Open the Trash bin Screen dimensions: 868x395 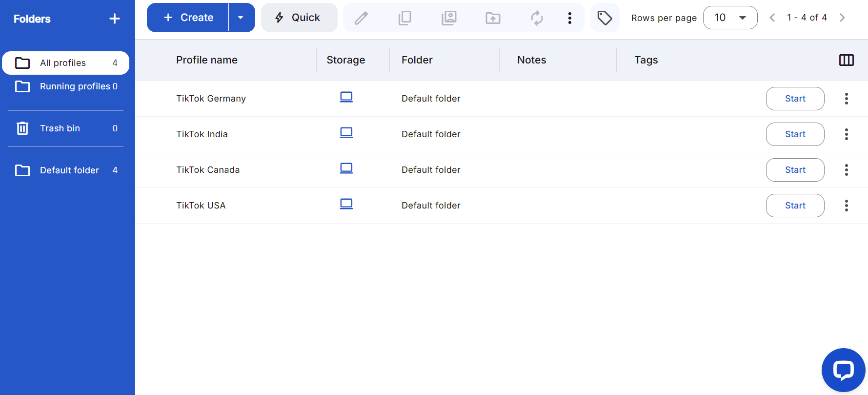[66, 128]
